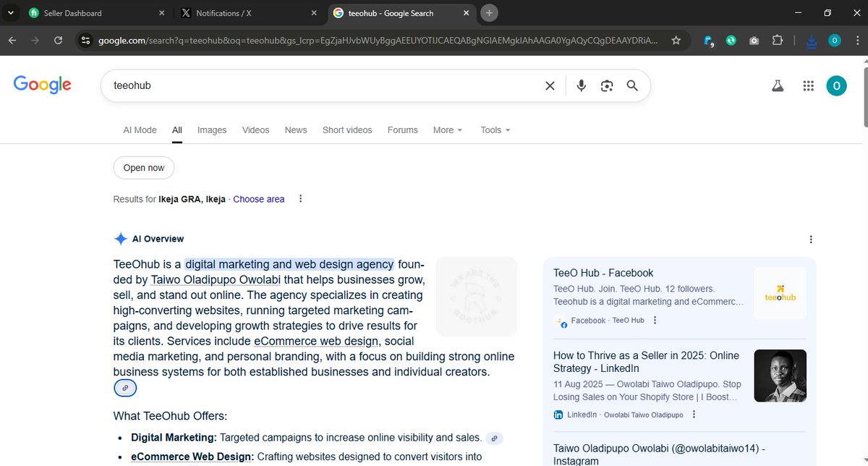This screenshot has height=466, width=868.
Task: Click the Taiwo Oladipupo Owolabi link
Action: click(216, 279)
